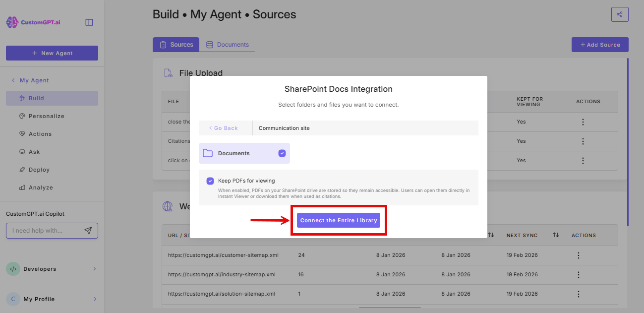The width and height of the screenshot is (644, 313).
Task: Click the Analyze bar chart icon
Action: [x=22, y=188]
